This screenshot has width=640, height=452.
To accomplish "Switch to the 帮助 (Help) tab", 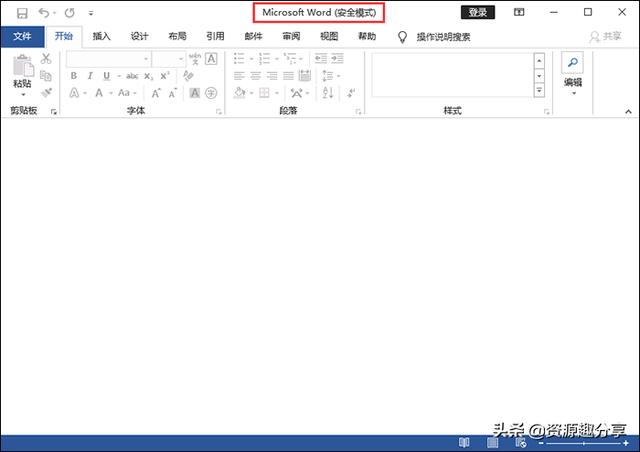I will 367,36.
